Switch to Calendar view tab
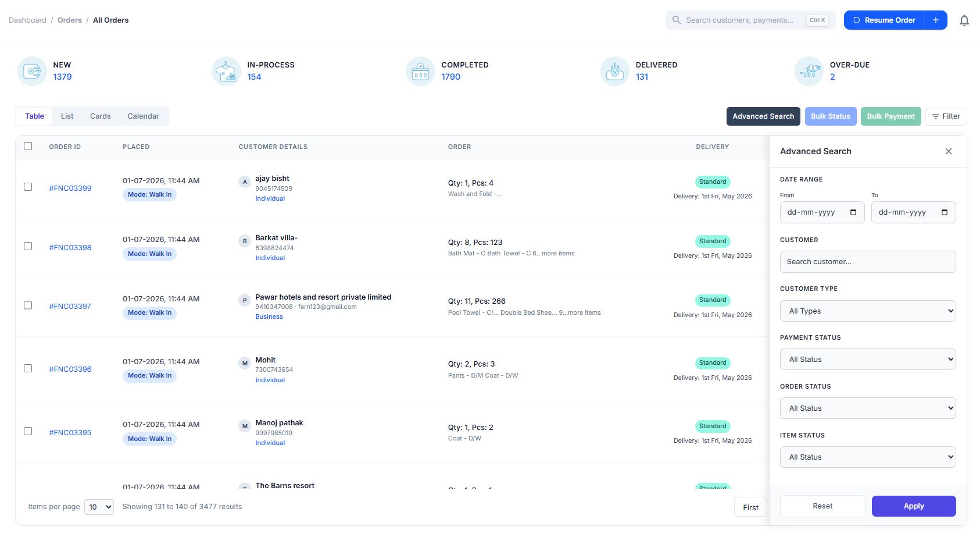Image resolution: width=980 pixels, height=537 pixels. pos(143,116)
